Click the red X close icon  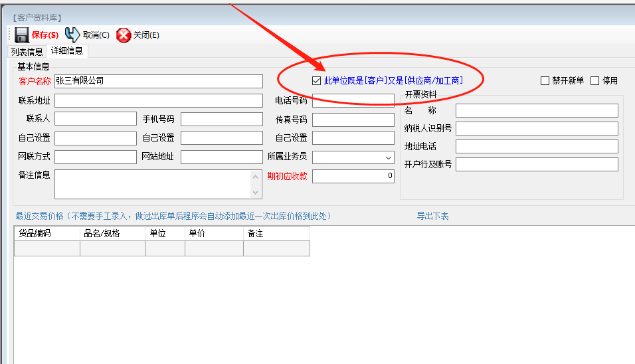click(x=124, y=35)
